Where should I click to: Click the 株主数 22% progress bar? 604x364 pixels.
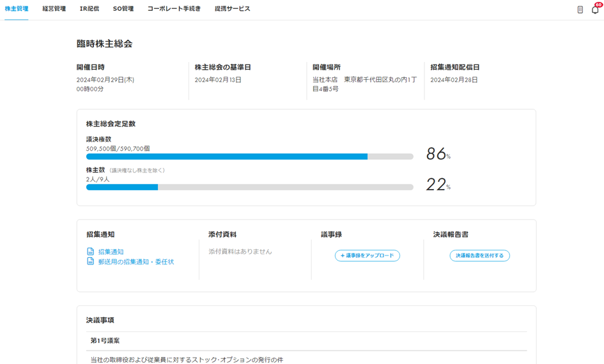pyautogui.click(x=250, y=187)
